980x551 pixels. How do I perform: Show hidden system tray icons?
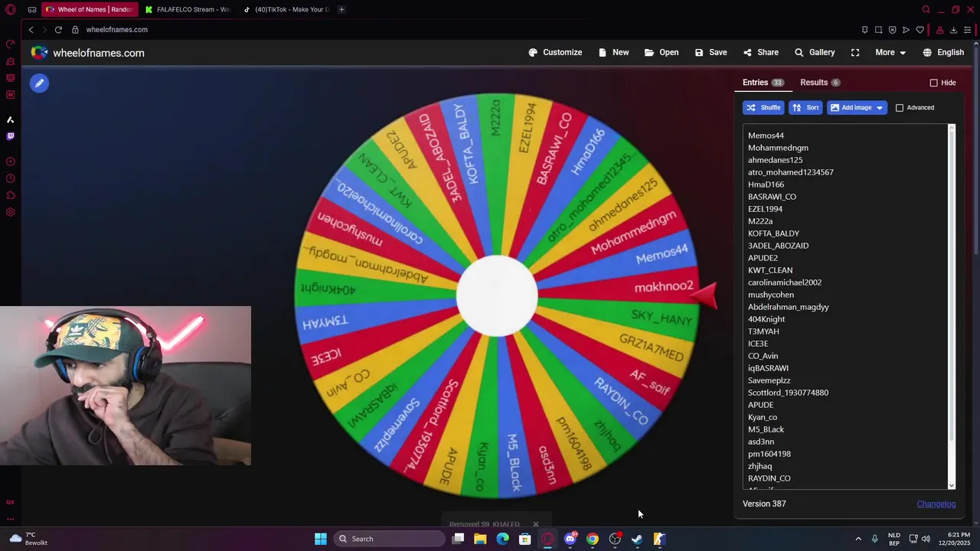click(x=858, y=539)
